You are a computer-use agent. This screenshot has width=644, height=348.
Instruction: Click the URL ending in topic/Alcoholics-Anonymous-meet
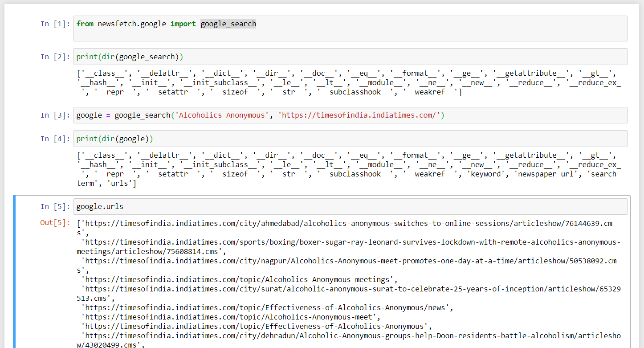point(229,317)
